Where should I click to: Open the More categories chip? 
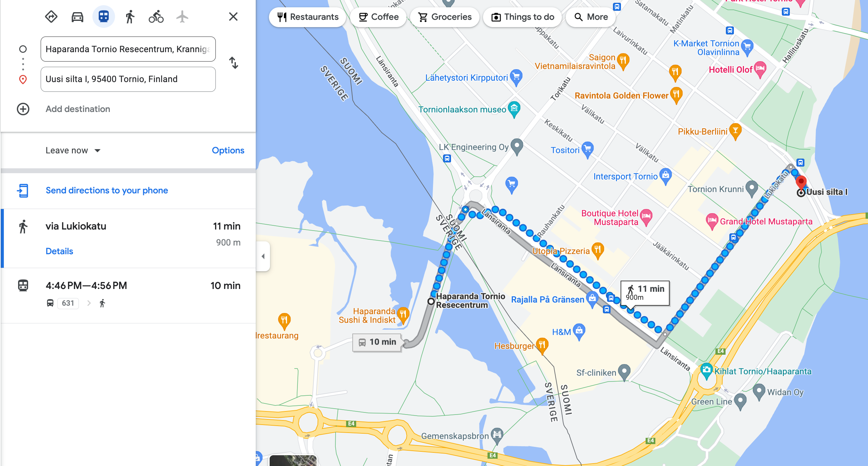(591, 17)
